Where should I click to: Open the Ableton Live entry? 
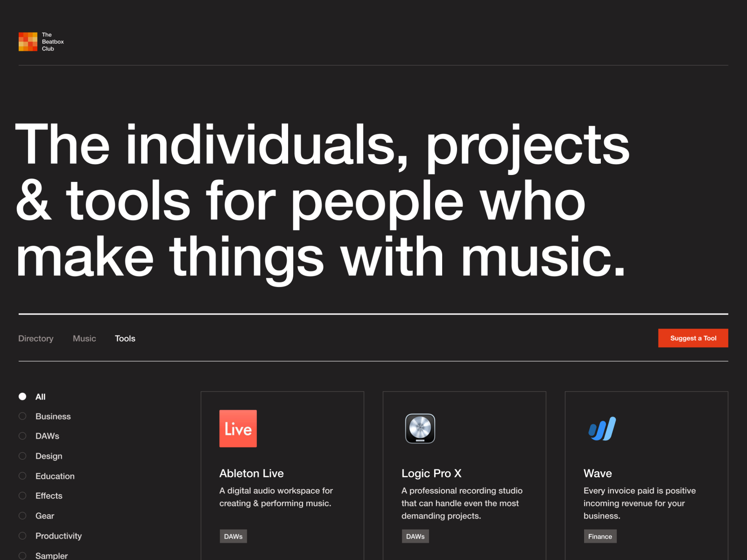tap(252, 473)
